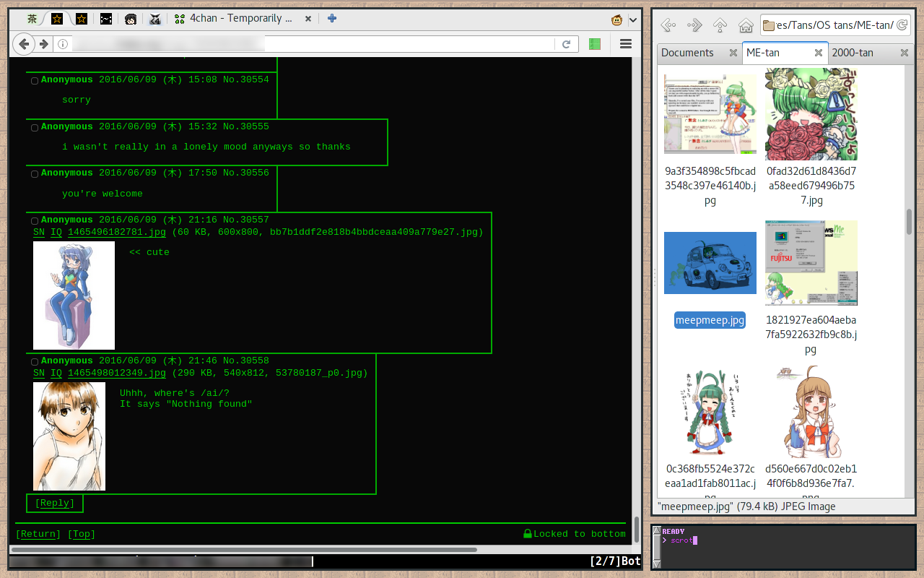924x578 pixels.
Task: Open a new browser tab
Action: tap(332, 19)
